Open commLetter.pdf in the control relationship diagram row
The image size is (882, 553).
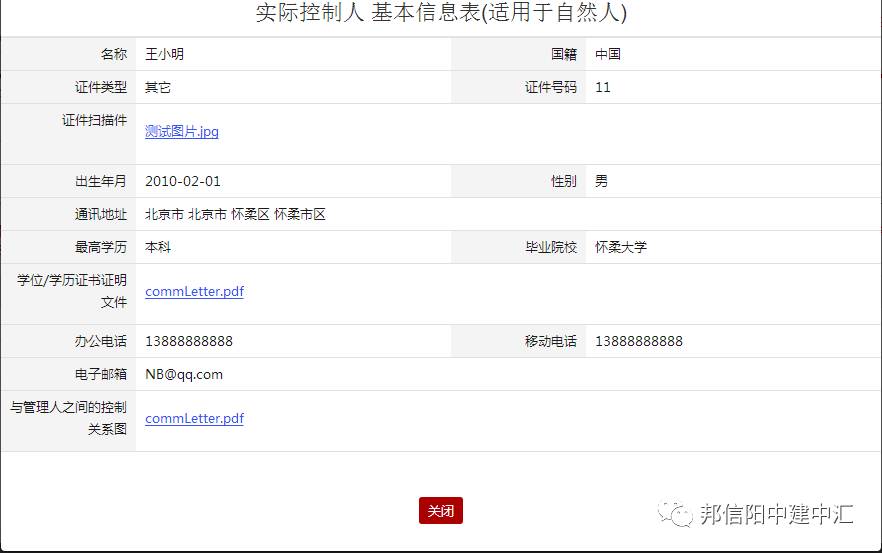194,419
